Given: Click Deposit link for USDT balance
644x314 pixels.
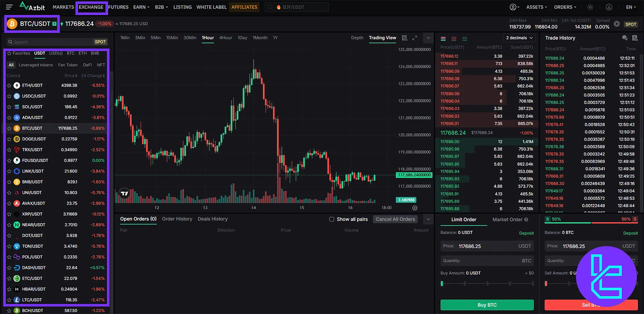Looking at the screenshot, I should (x=526, y=233).
